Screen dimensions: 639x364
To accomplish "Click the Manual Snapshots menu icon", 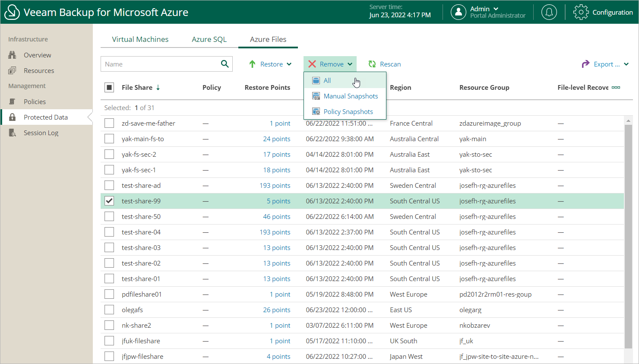I will click(316, 96).
